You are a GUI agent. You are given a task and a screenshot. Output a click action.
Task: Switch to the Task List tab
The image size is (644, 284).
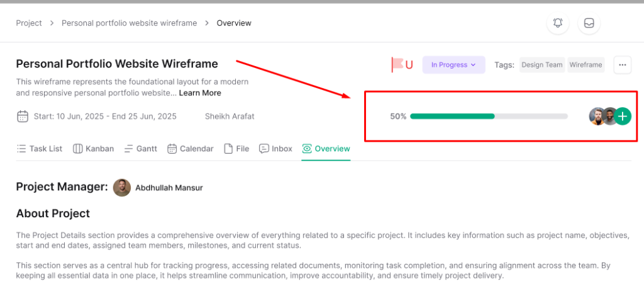(40, 149)
